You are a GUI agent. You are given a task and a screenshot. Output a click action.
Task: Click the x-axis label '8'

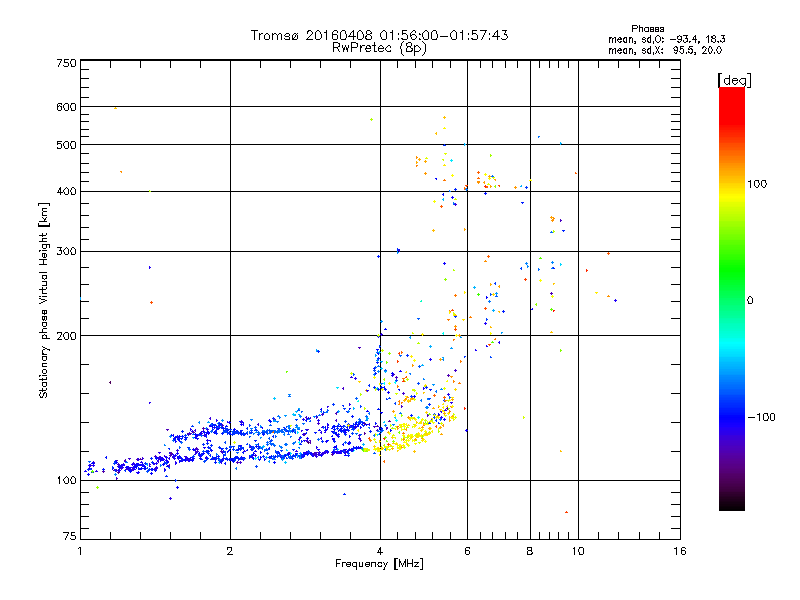pos(530,551)
